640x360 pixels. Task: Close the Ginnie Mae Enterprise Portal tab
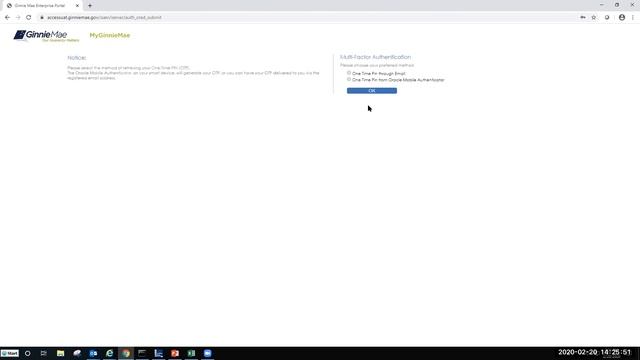[77, 6]
